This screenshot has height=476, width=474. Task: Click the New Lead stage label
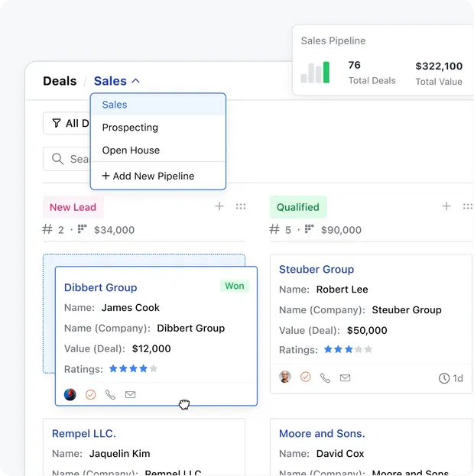pyautogui.click(x=73, y=207)
